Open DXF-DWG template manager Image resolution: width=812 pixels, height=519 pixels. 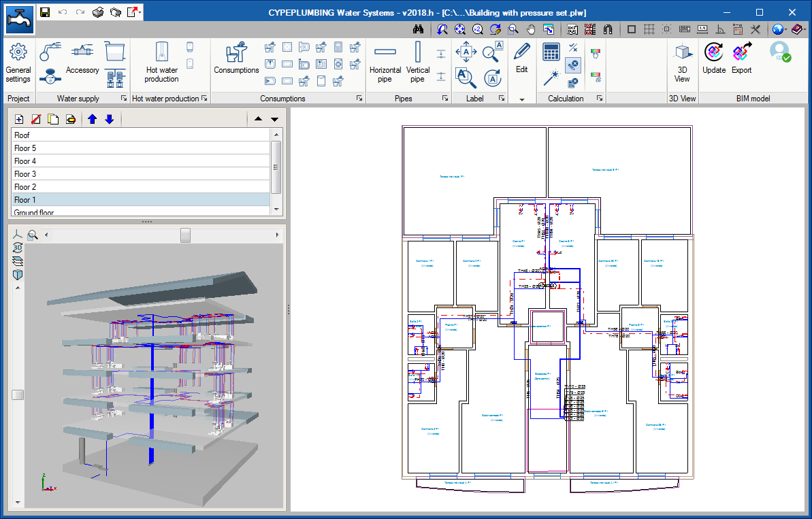click(572, 29)
